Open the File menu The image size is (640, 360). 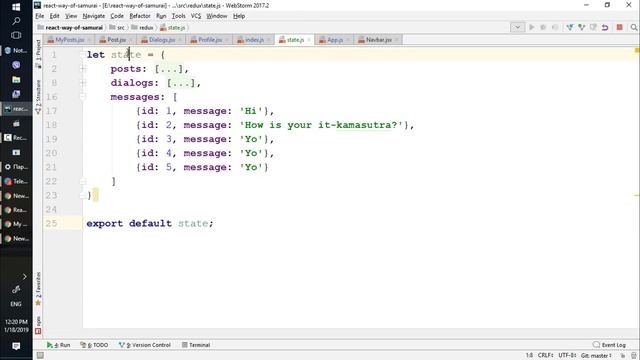point(40,16)
